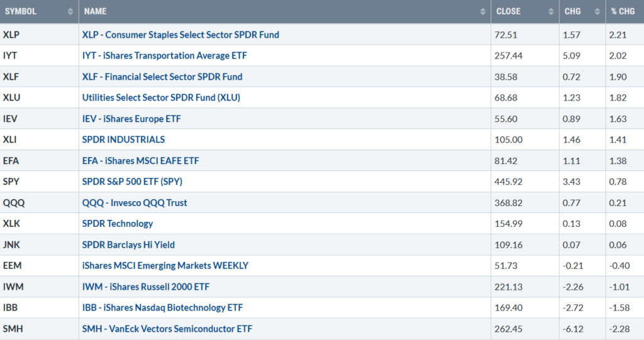The width and height of the screenshot is (644, 340).
Task: Open XLF - Financial Select Sector SPDR Fund
Action: tap(162, 77)
